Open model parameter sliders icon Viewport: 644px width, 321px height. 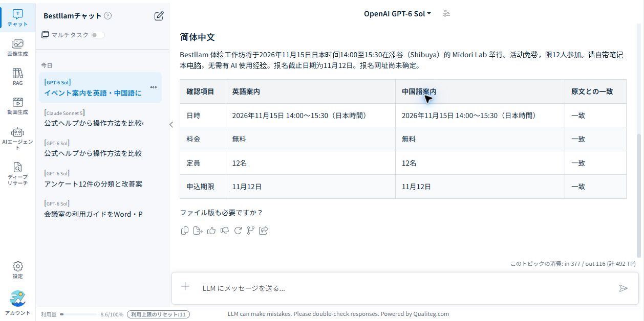pos(446,14)
